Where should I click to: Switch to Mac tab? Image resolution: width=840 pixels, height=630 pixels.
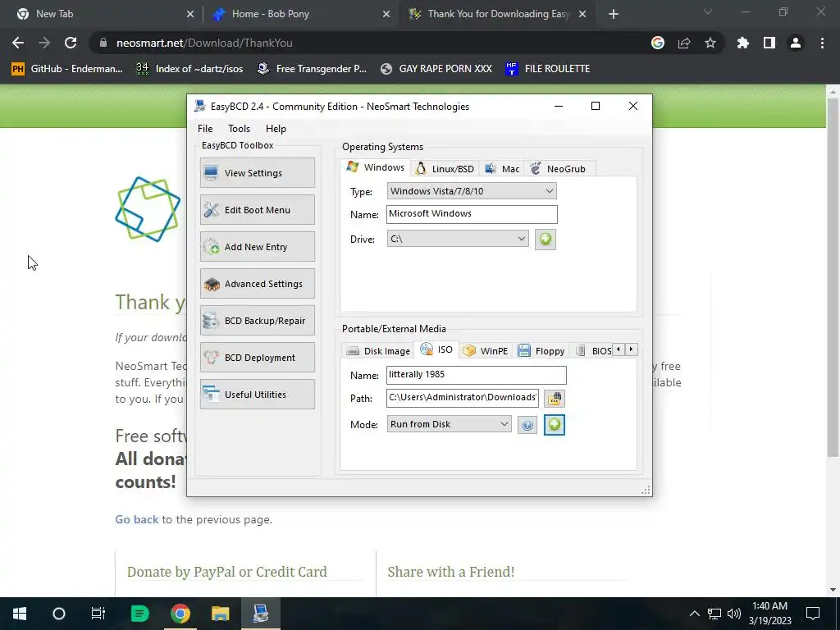click(x=502, y=169)
